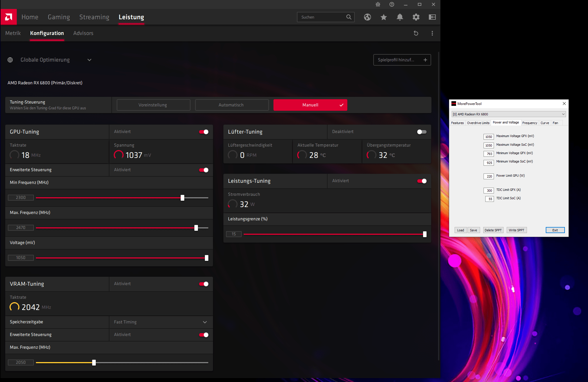The image size is (588, 382).
Task: Switch to the Advisors subtab
Action: coord(83,33)
